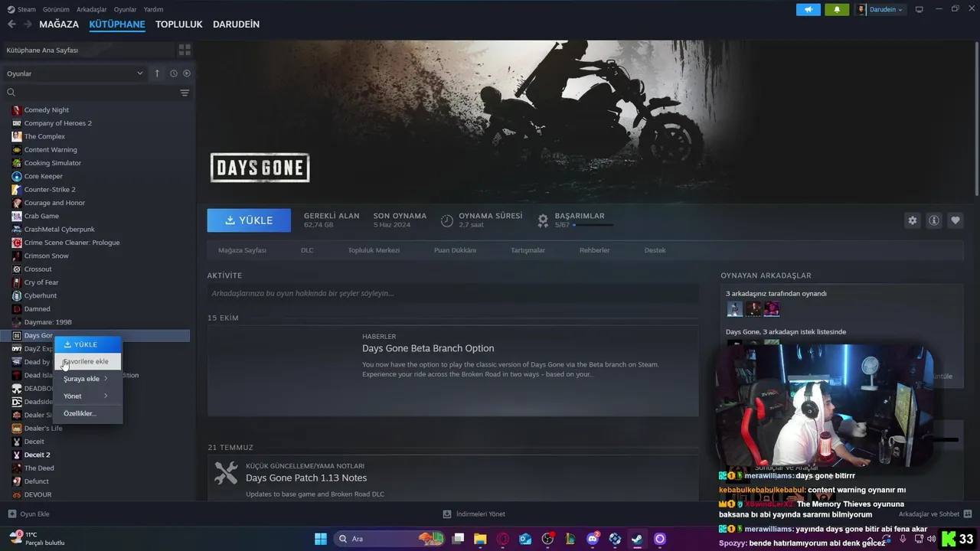Expand the Şuraya ekle submenu
Viewport: 980px width, 551px height.
87,379
